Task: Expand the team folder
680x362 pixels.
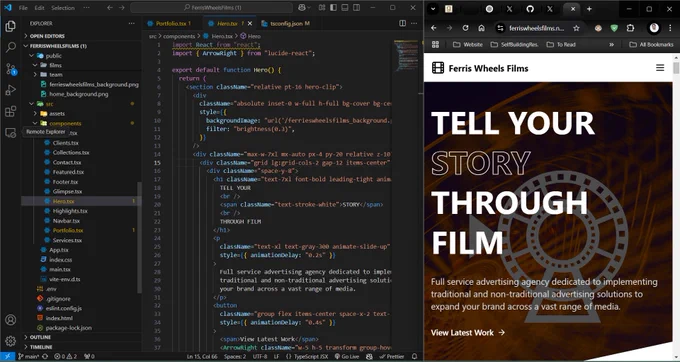Action: [x=56, y=75]
